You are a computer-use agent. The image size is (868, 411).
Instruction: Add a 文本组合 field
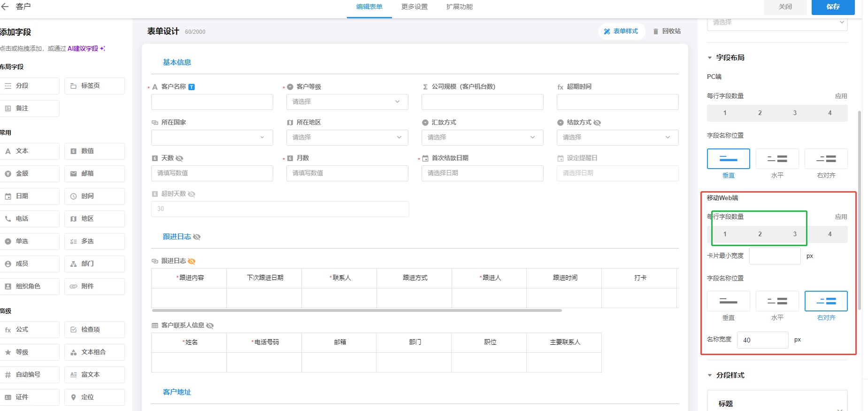click(94, 352)
